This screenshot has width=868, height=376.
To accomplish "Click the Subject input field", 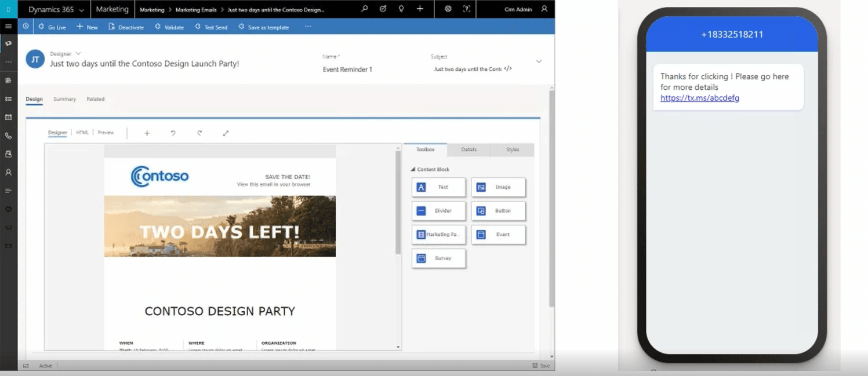I will [467, 69].
